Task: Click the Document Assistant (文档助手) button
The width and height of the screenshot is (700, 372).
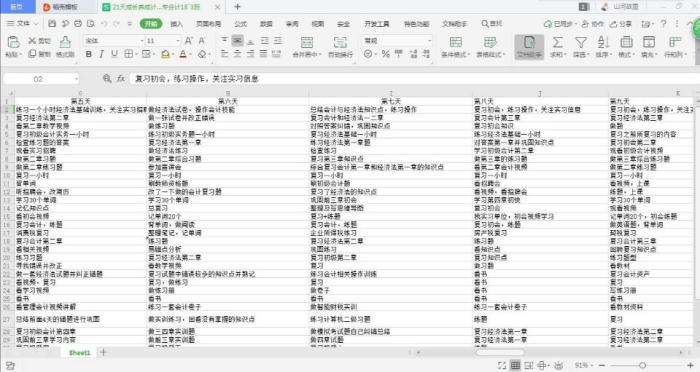Action: (529, 47)
